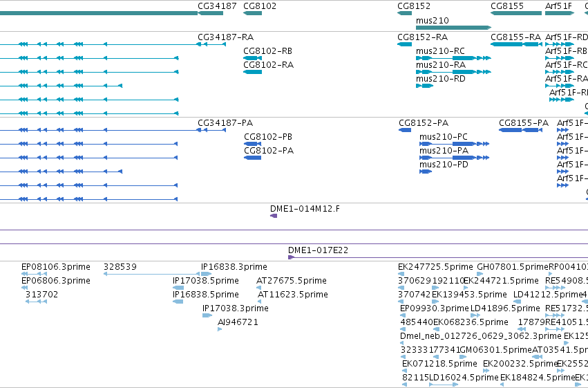Image resolution: width=588 pixels, height=388 pixels.
Task: Open the AT11623.5prime EST label
Action: 293,295
